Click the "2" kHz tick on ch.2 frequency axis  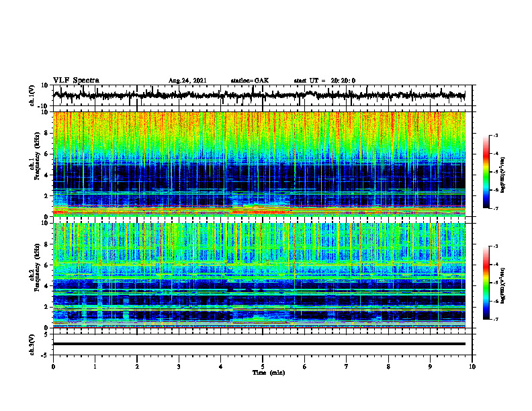point(46,307)
